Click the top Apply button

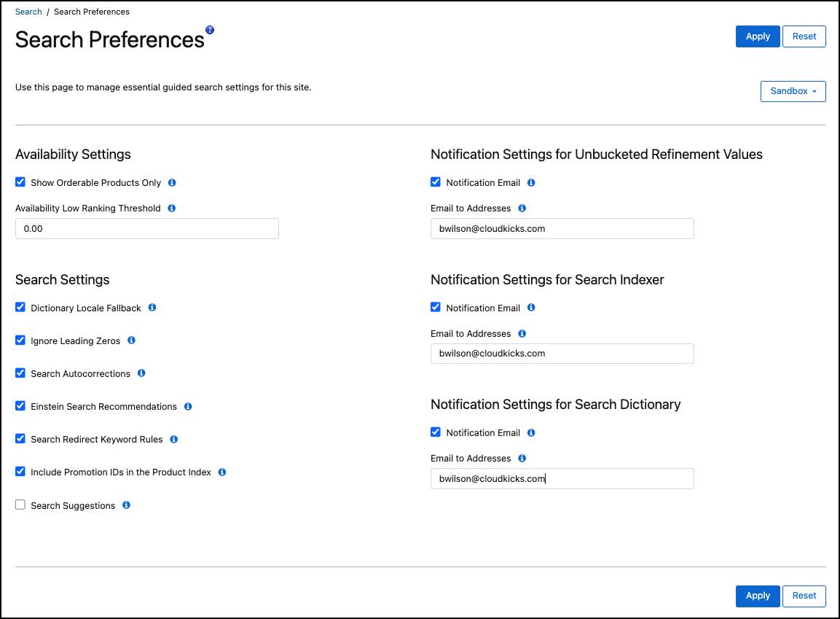pyautogui.click(x=758, y=36)
